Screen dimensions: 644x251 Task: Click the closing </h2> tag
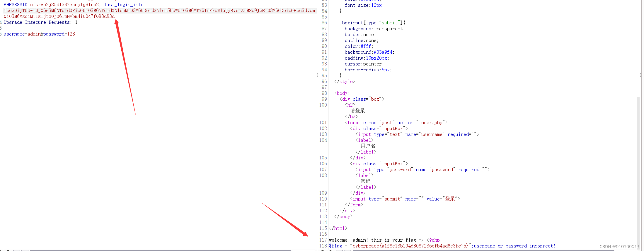tap(351, 117)
